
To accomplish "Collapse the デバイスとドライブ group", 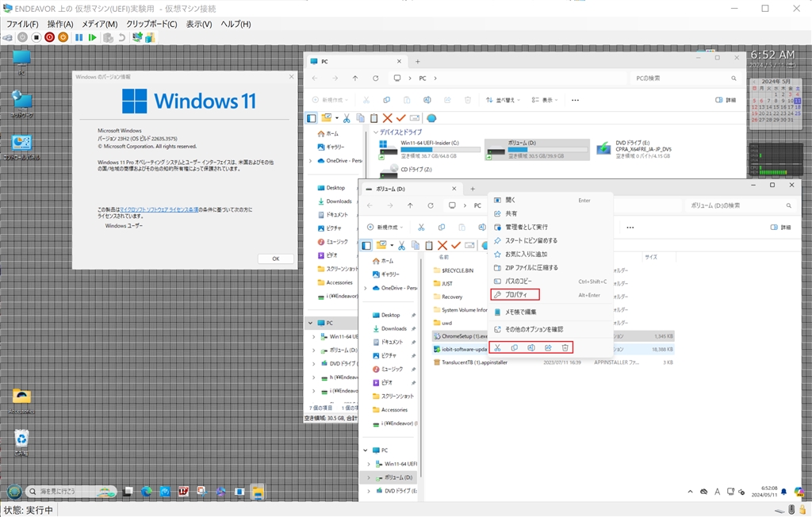I will click(x=376, y=132).
